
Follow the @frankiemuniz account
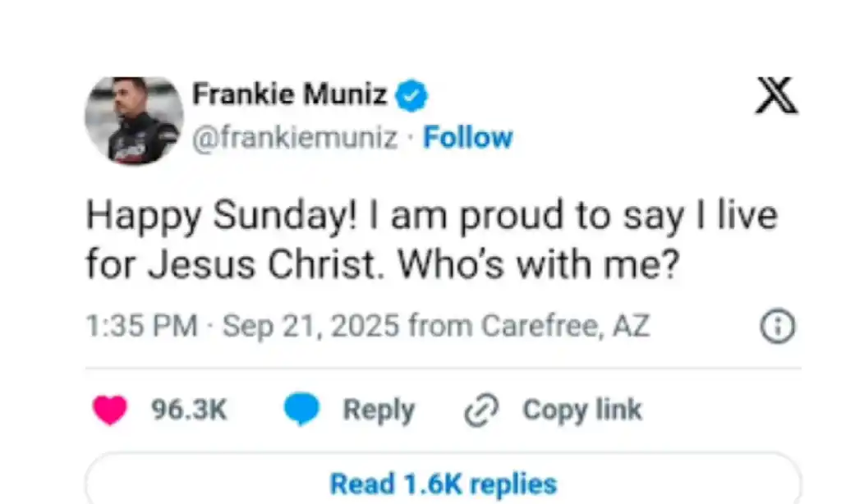coord(467,138)
